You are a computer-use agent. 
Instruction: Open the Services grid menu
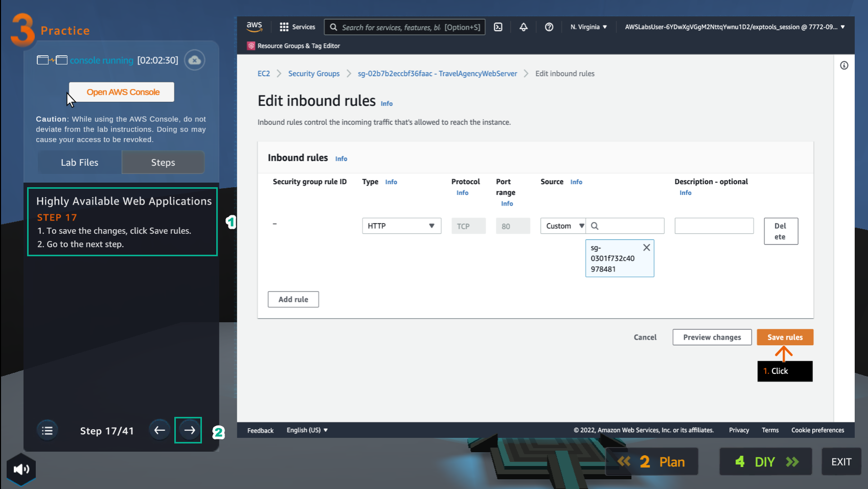297,27
